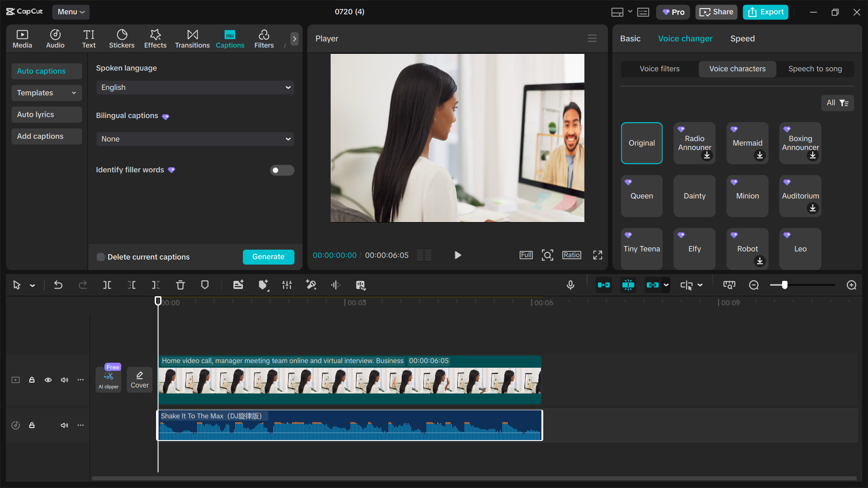Toggle the Identify filler words switch
Screen dimensions: 868x488
click(282, 170)
